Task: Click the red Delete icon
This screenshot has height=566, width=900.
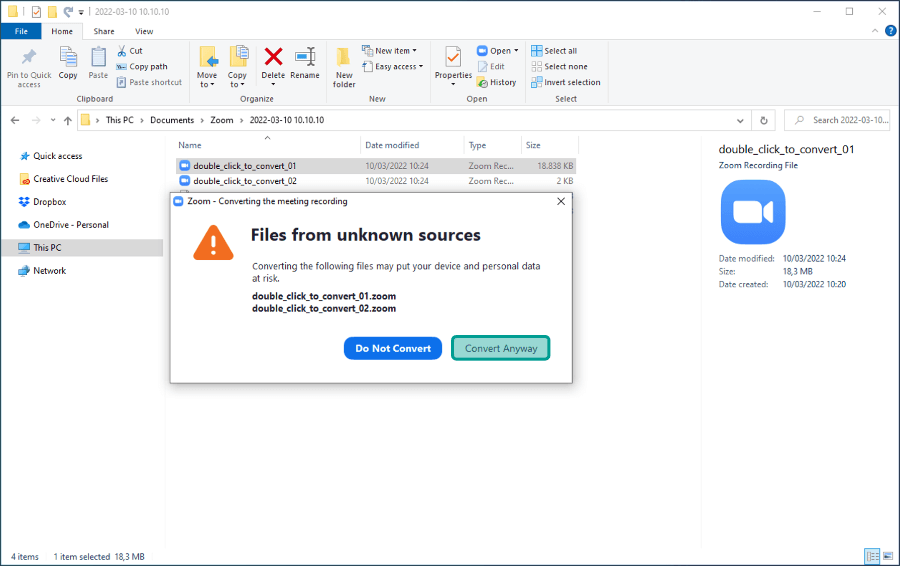Action: coord(273,57)
